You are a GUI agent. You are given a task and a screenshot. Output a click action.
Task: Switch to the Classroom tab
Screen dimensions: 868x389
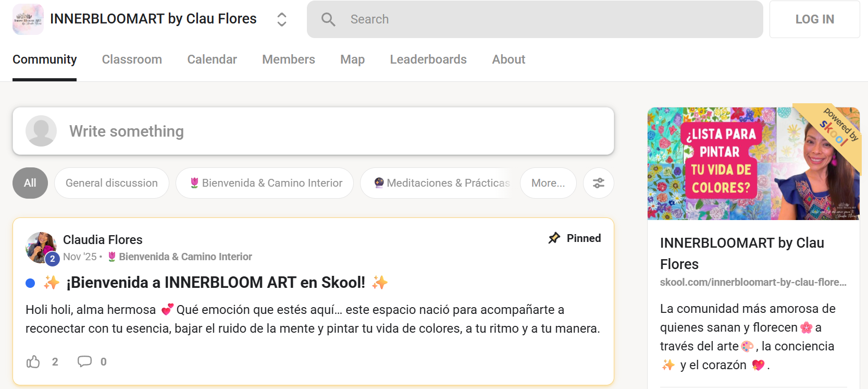(x=132, y=59)
